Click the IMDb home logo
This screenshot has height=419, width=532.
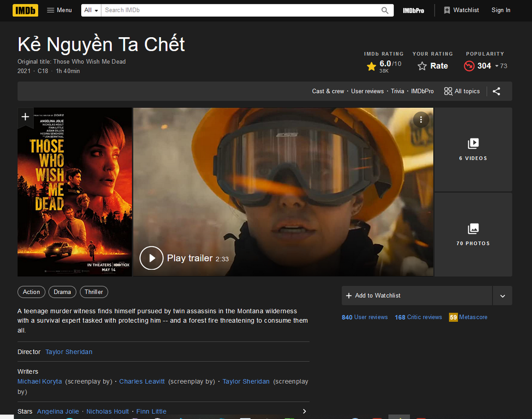point(25,10)
